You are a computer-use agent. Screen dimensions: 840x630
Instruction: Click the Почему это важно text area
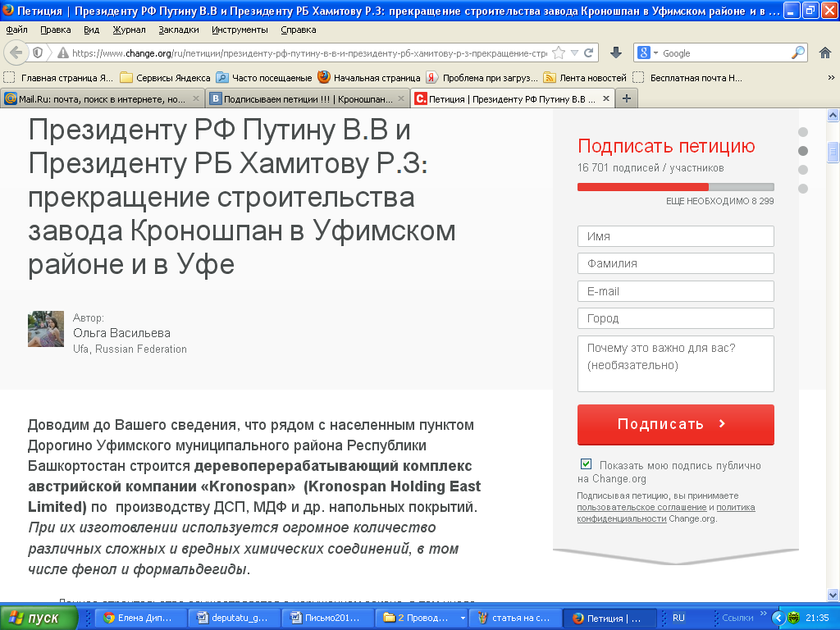[676, 363]
